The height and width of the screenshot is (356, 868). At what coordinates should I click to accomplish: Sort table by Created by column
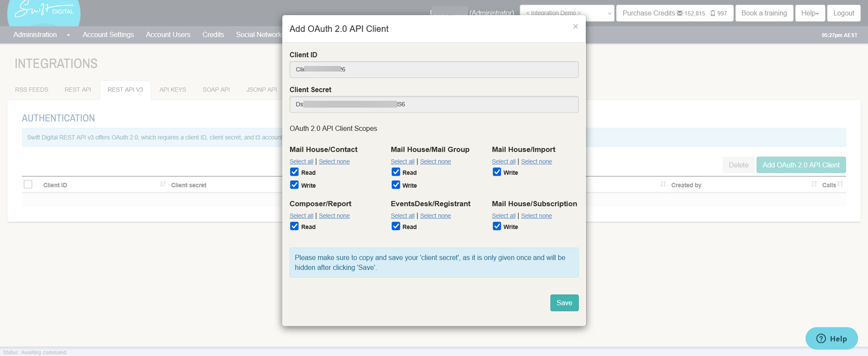[814, 184]
